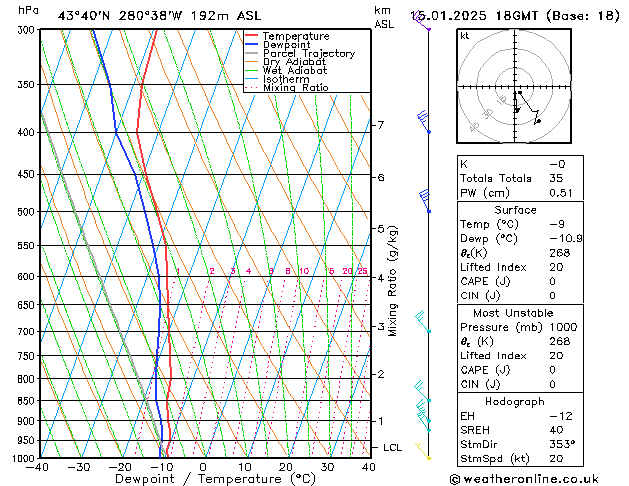Click the wind barb at 700 hPa
The image size is (629, 486).
tap(423, 322)
